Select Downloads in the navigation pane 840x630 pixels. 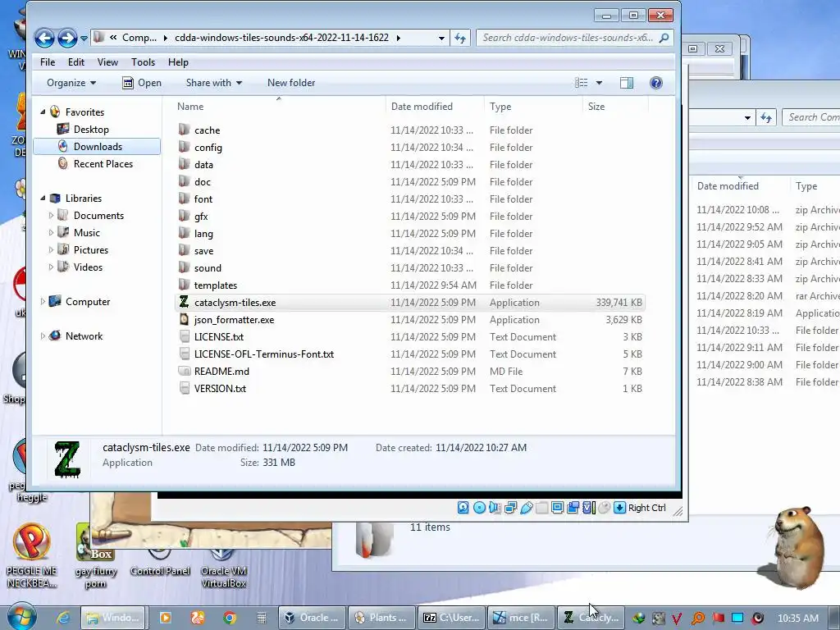point(97,147)
